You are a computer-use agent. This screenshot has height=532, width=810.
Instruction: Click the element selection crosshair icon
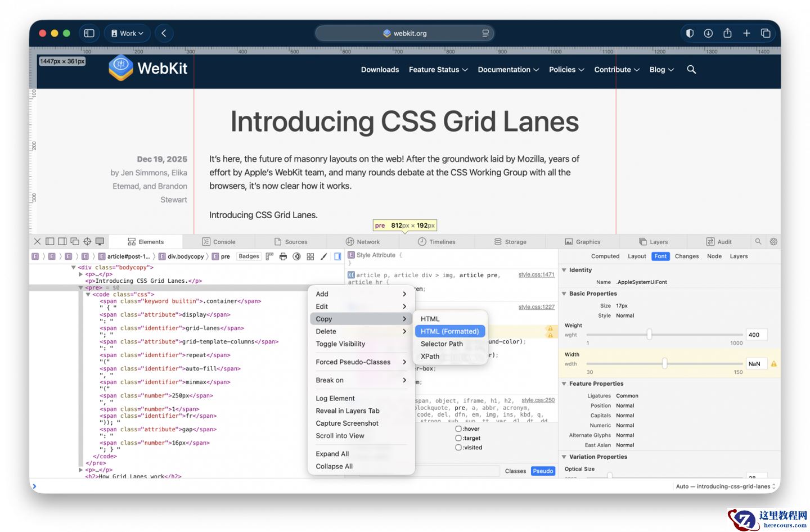pyautogui.click(x=87, y=242)
